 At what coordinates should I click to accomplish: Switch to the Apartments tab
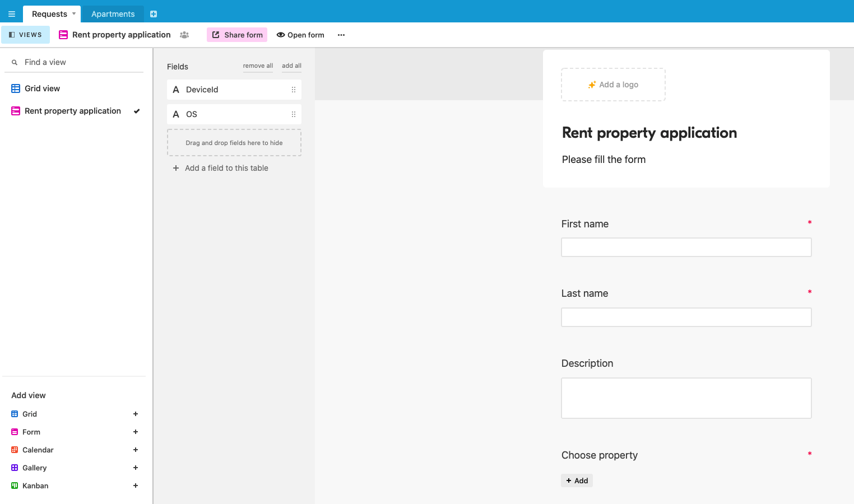pyautogui.click(x=113, y=14)
